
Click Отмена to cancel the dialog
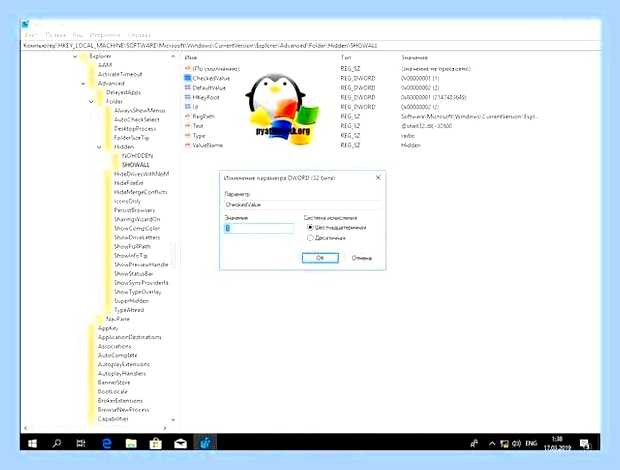361,258
